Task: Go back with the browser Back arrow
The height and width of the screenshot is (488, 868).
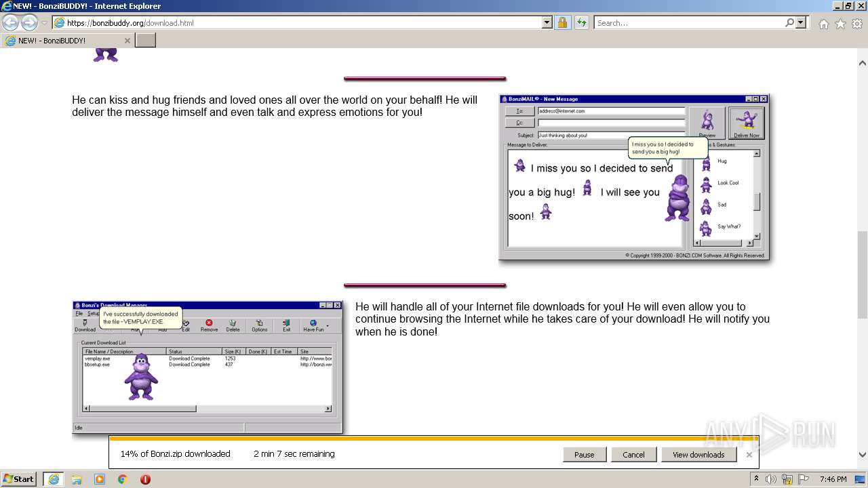Action: (10, 22)
